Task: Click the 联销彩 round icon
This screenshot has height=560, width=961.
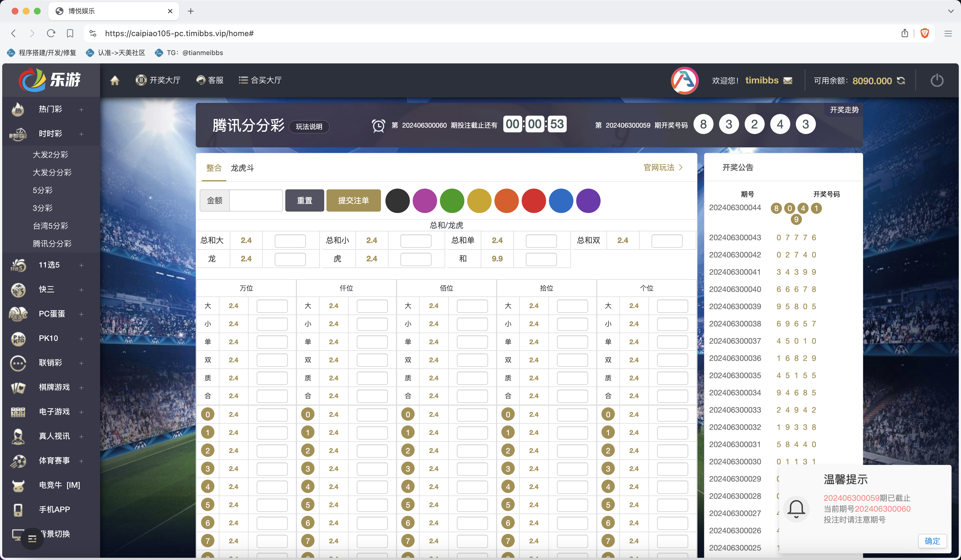Action: pyautogui.click(x=18, y=363)
